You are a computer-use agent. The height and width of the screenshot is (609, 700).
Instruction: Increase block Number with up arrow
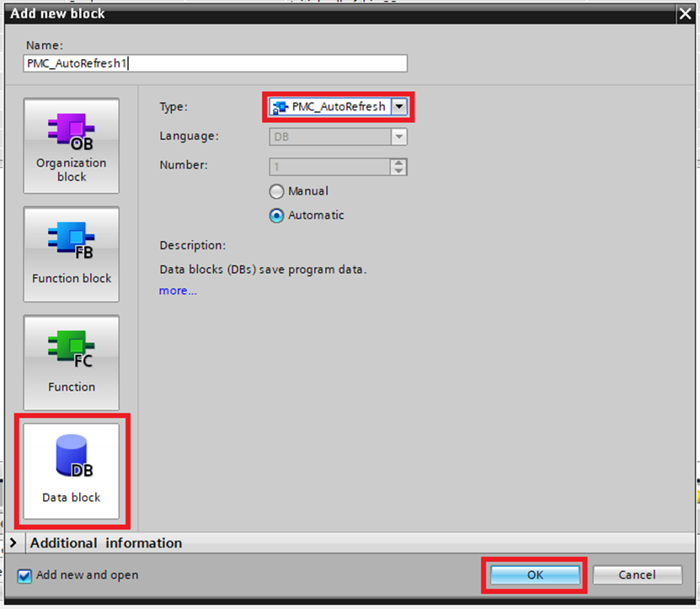point(399,163)
